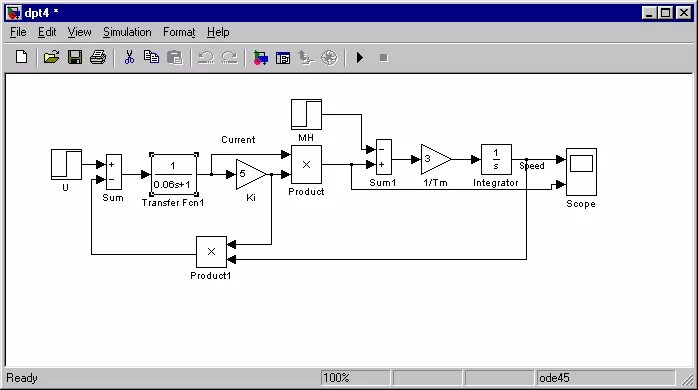This screenshot has height=390, width=698.
Task: Start the simulation with play button
Action: pos(360,57)
